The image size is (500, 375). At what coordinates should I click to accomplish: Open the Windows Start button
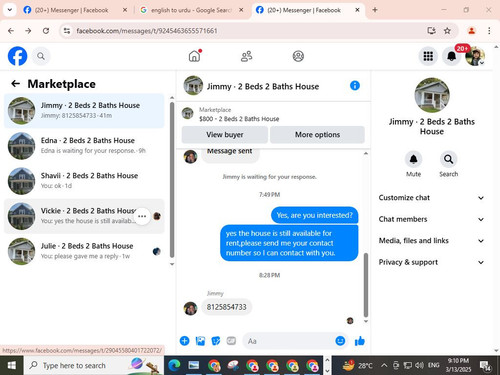click(12, 365)
